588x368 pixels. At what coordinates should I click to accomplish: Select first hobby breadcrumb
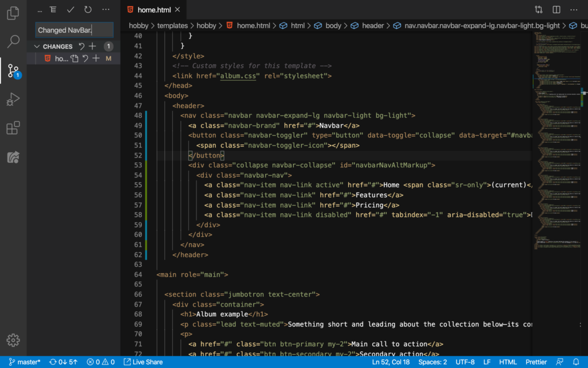(138, 25)
